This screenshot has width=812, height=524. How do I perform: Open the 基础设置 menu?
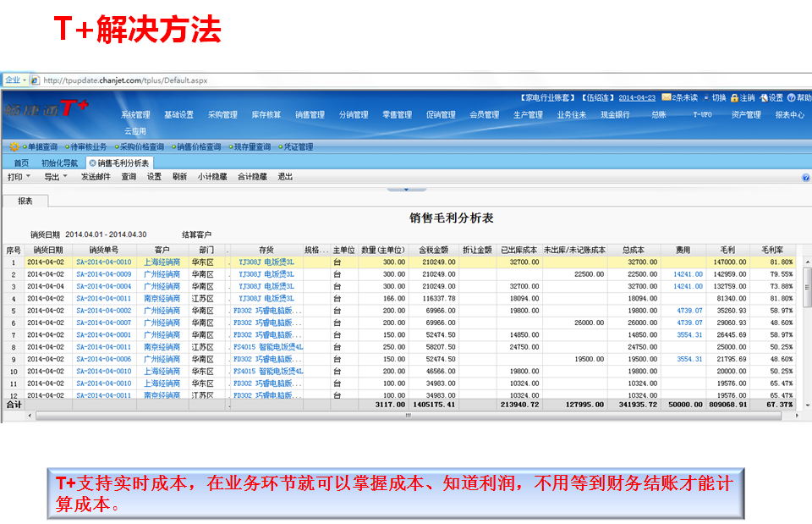click(x=178, y=114)
